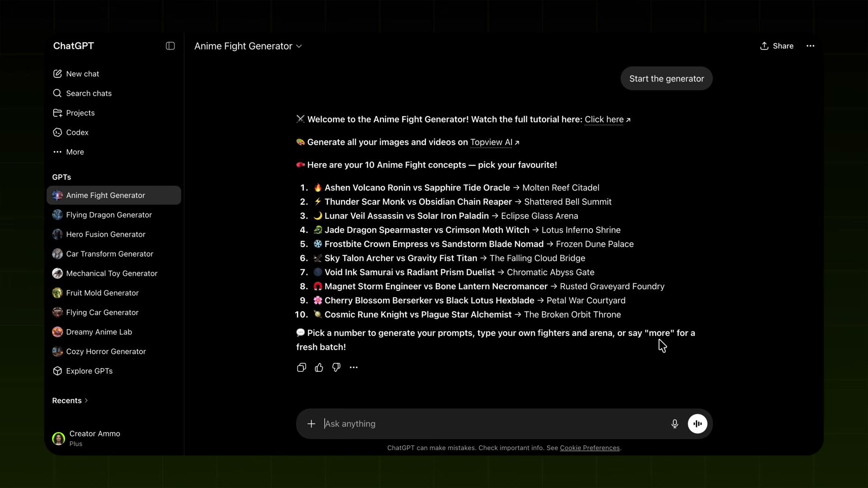Click the Anime Fight Generator avatar icon
Screen dimensions: 868x488
click(57, 195)
